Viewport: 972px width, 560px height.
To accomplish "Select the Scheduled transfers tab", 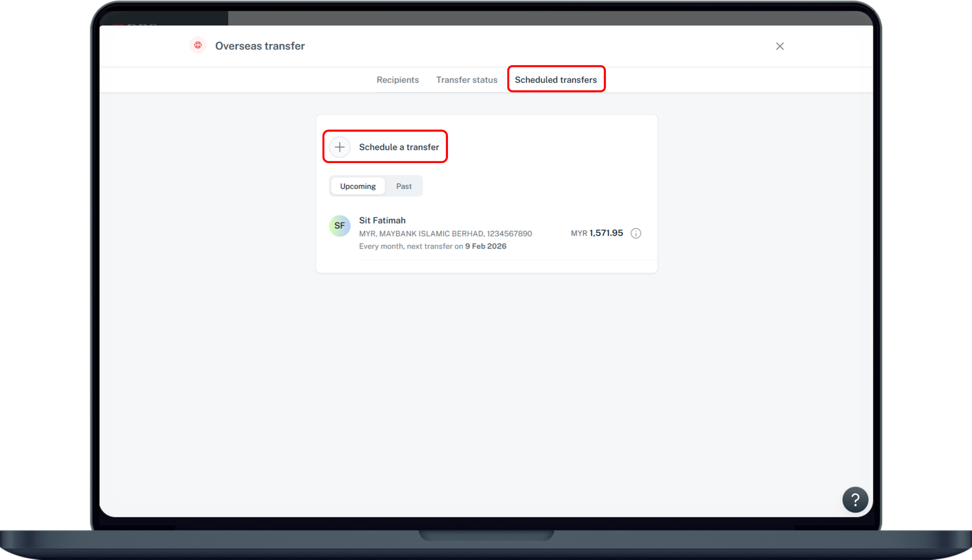I will (x=555, y=80).
